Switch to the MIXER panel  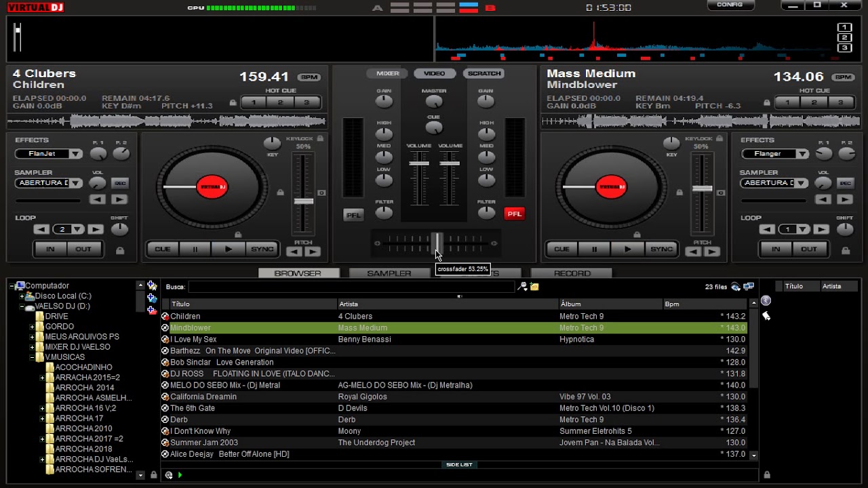point(388,73)
